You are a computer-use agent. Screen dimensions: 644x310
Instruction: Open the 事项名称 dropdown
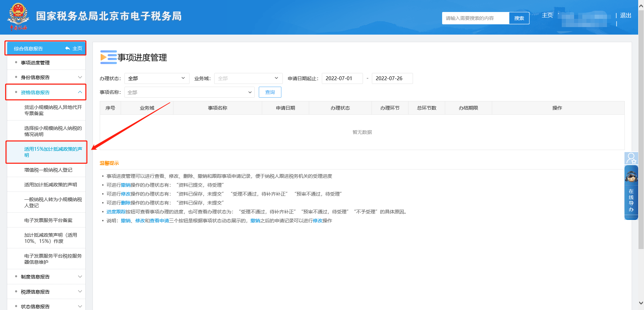[x=189, y=92]
